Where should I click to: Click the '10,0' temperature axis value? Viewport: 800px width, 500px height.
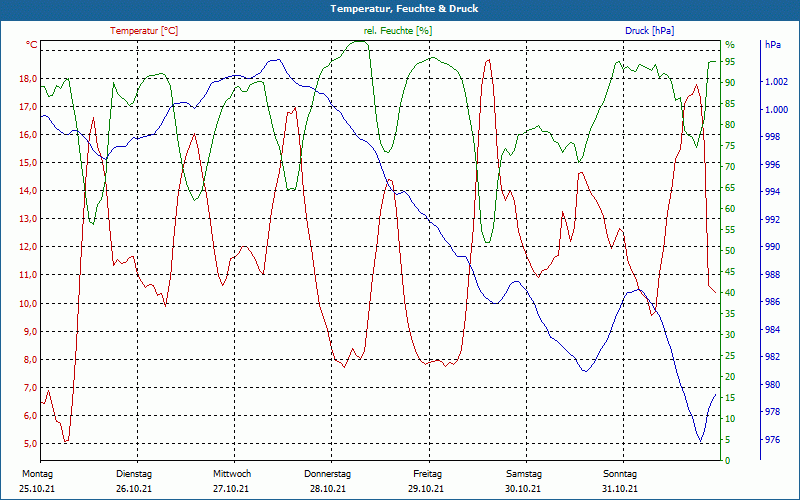pos(29,304)
